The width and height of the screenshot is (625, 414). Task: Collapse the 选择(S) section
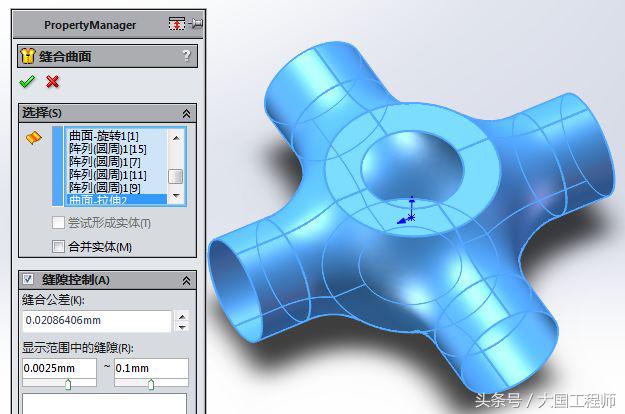click(x=186, y=114)
